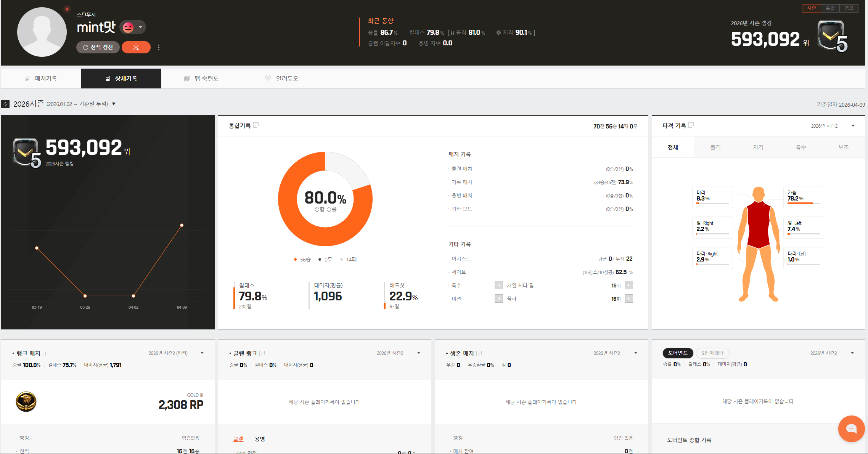868x454 pixels.
Task: Switch ranking view to 통합
Action: [x=830, y=8]
